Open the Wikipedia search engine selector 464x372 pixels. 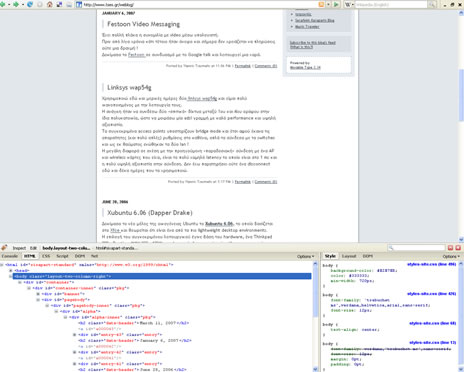pos(349,4)
